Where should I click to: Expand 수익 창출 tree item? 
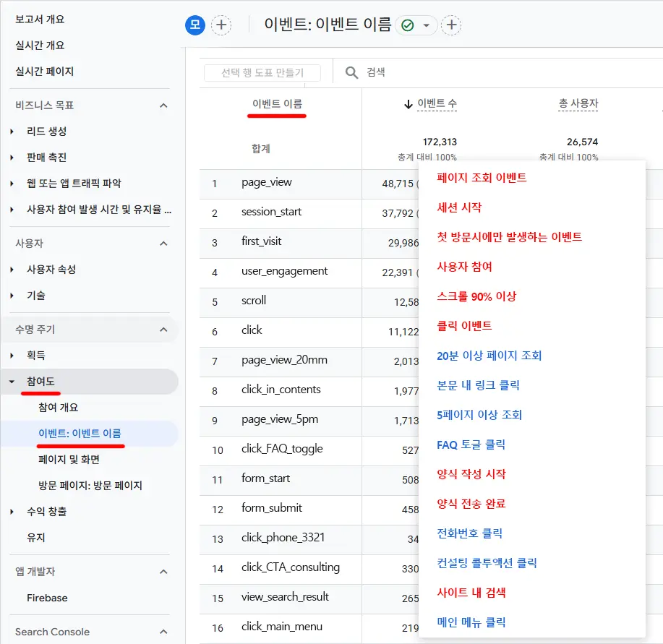pyautogui.click(x=12, y=512)
